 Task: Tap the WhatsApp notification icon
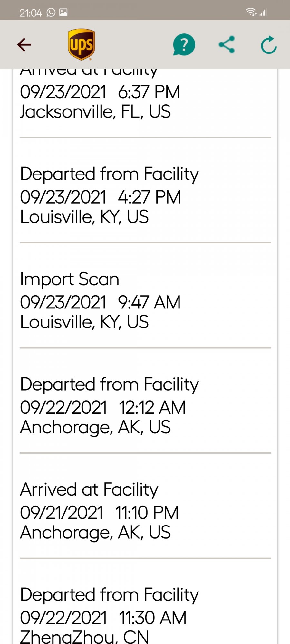click(51, 13)
